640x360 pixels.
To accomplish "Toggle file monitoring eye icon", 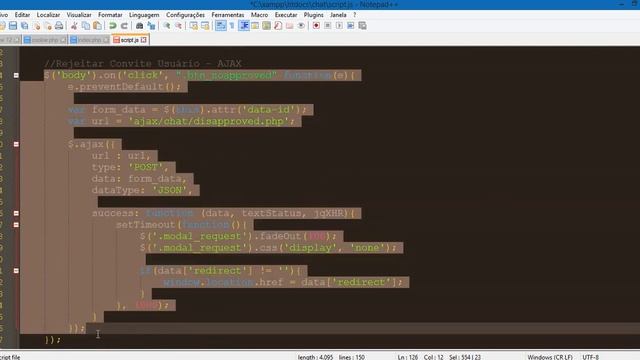I will click(x=301, y=26).
